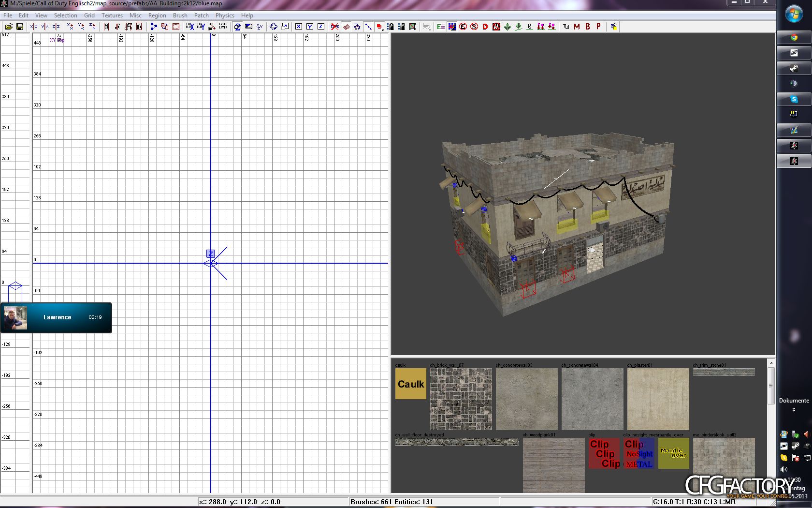Open the Patch menu
Screen dimensions: 812x508
click(x=202, y=15)
